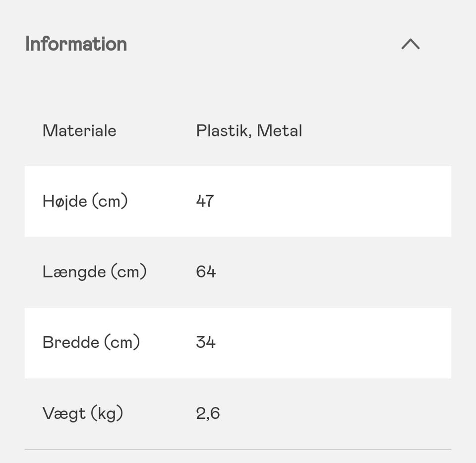Click the Information section heading
This screenshot has height=463, width=476.
click(x=76, y=44)
